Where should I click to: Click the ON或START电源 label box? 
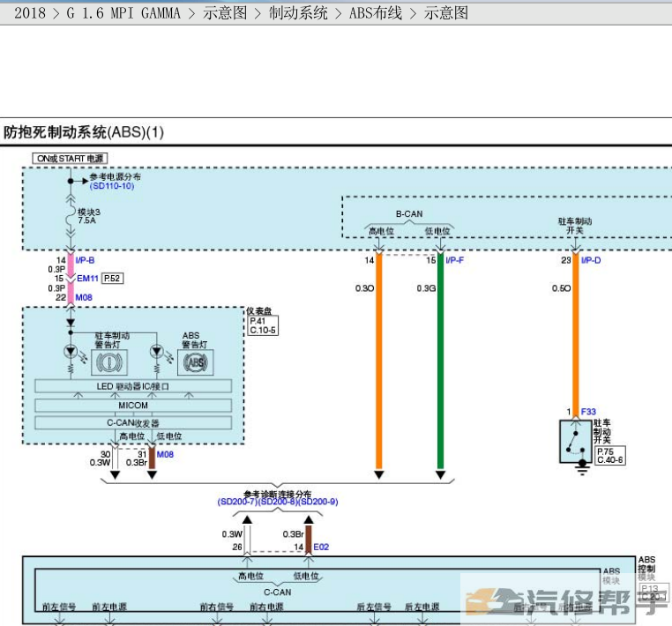[x=70, y=159]
